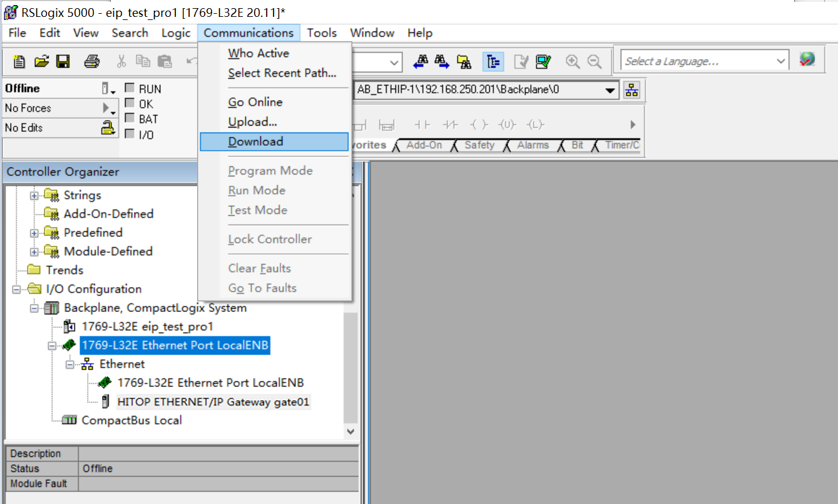Image resolution: width=838 pixels, height=504 pixels.
Task: Click the BAT status indicator box
Action: coord(130,118)
